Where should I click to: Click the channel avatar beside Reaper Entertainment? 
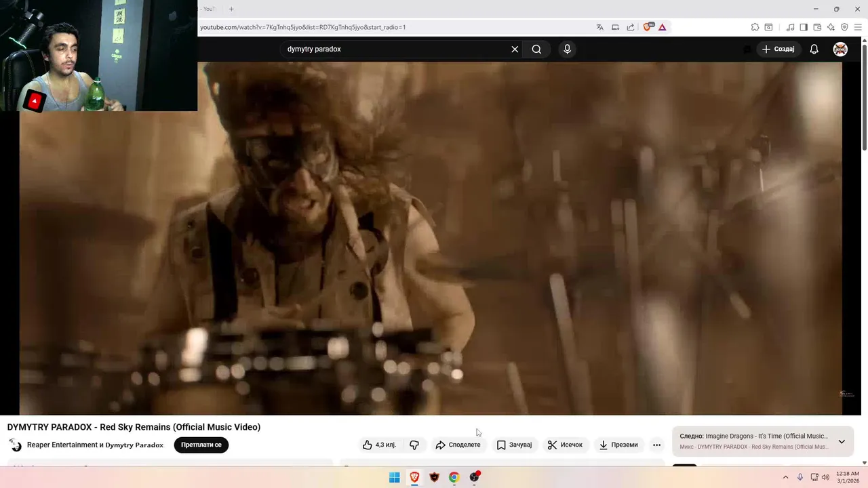[15, 445]
